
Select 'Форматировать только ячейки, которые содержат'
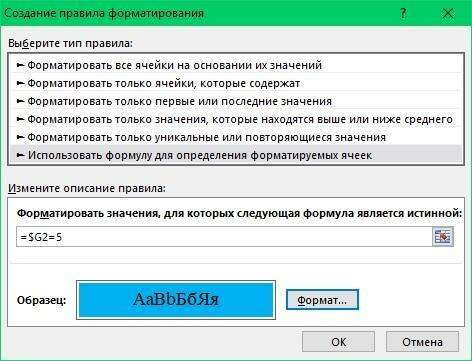[x=236, y=83]
